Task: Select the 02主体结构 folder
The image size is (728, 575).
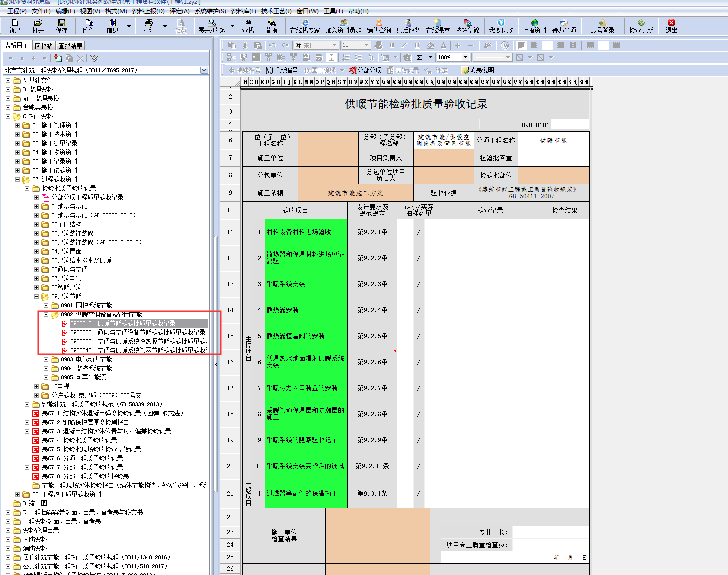Action: (x=66, y=224)
